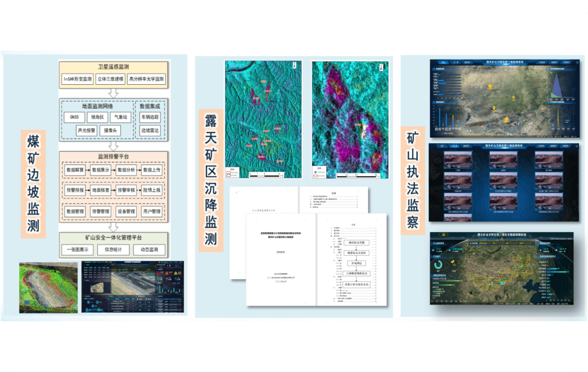Click north arrow on right SAR map
The width and height of the screenshot is (588, 372).
[381, 67]
